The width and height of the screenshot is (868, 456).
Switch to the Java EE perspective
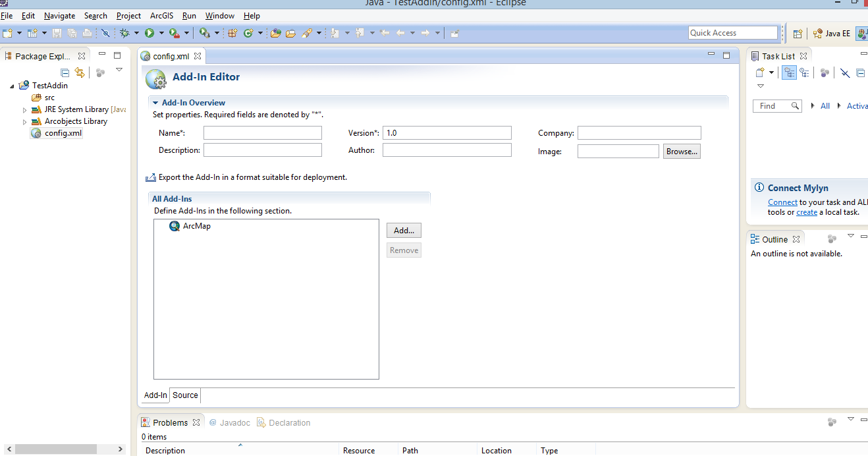[832, 34]
